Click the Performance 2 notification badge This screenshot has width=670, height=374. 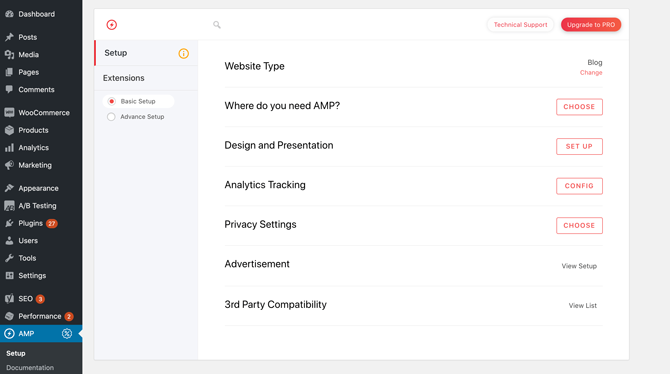click(x=69, y=317)
